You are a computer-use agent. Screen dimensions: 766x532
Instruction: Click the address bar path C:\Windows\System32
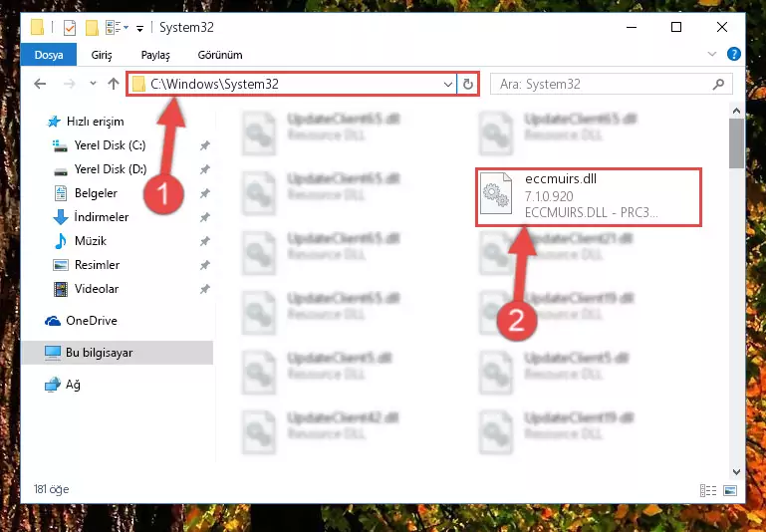pos(214,84)
